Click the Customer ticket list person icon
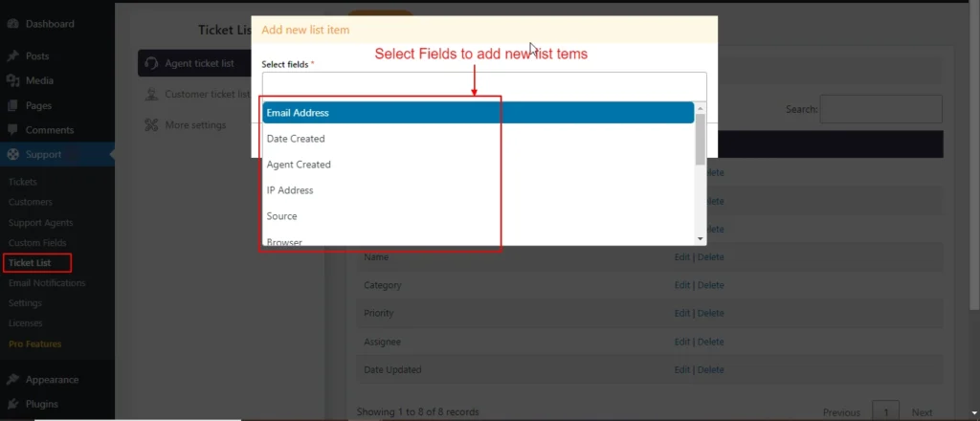Screen dimensions: 980x421 150,95
